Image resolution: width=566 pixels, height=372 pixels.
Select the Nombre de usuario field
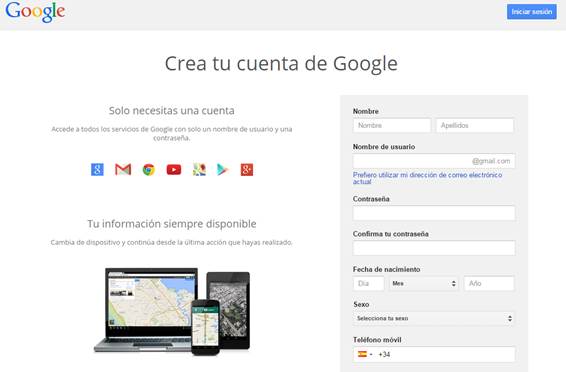pos(434,161)
